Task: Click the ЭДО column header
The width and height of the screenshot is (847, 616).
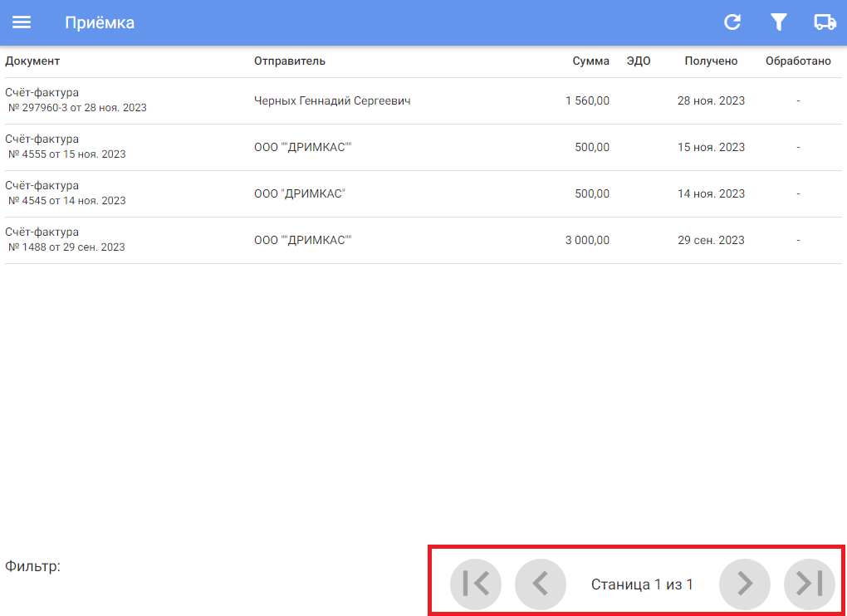Action: tap(639, 61)
